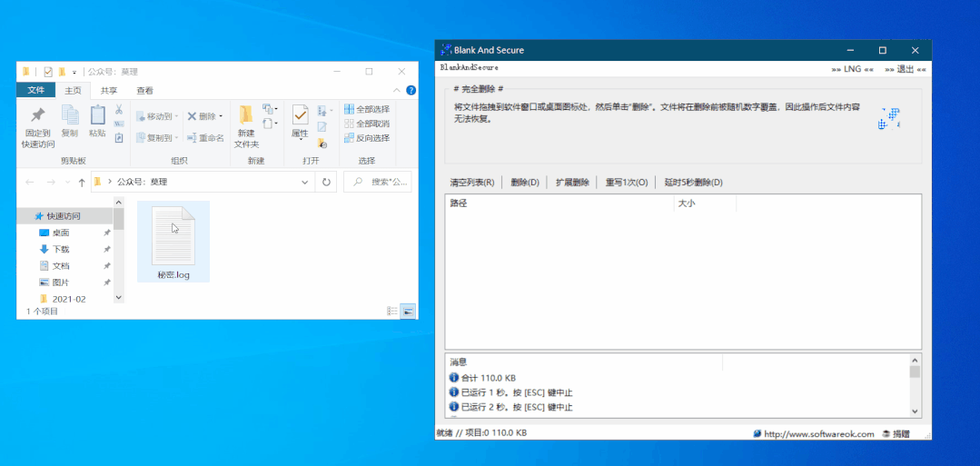Open the 删除 dropdown arrow in ribbon

point(221,116)
